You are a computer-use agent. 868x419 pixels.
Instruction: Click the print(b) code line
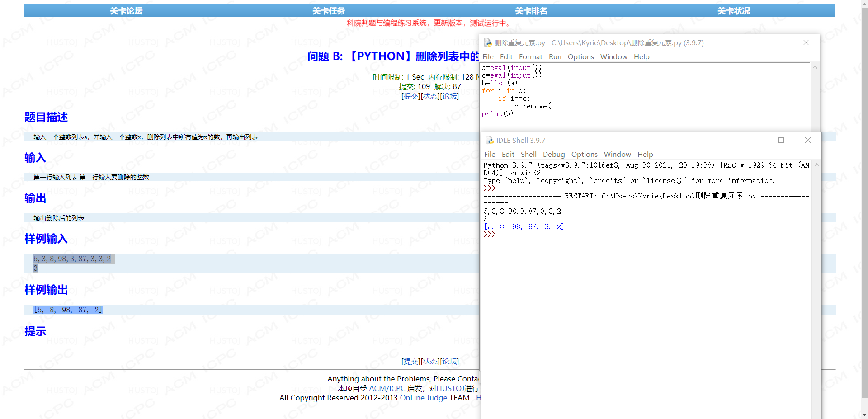[497, 113]
